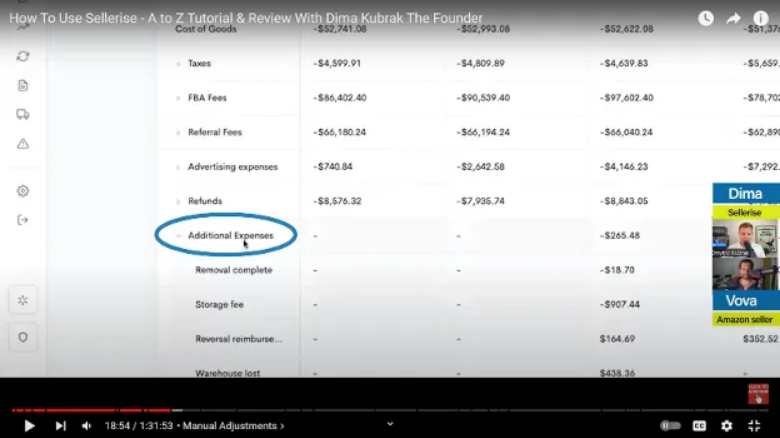Screen dimensions: 780x438
Task: Click the sidebar shield icon button
Action: click(x=23, y=337)
